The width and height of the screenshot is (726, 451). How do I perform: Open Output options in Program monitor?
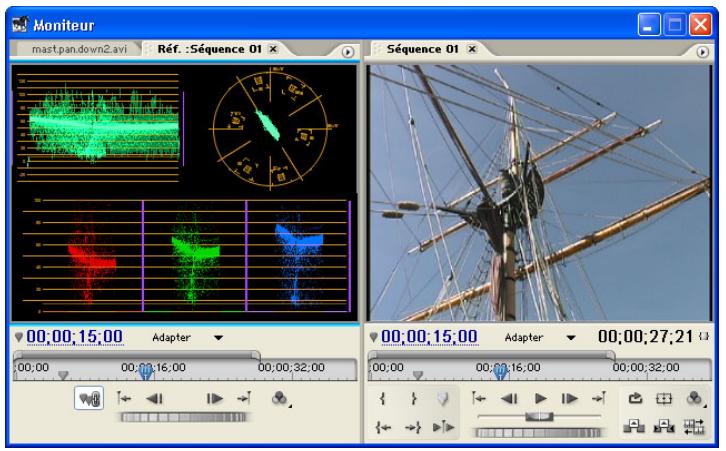[x=695, y=399]
